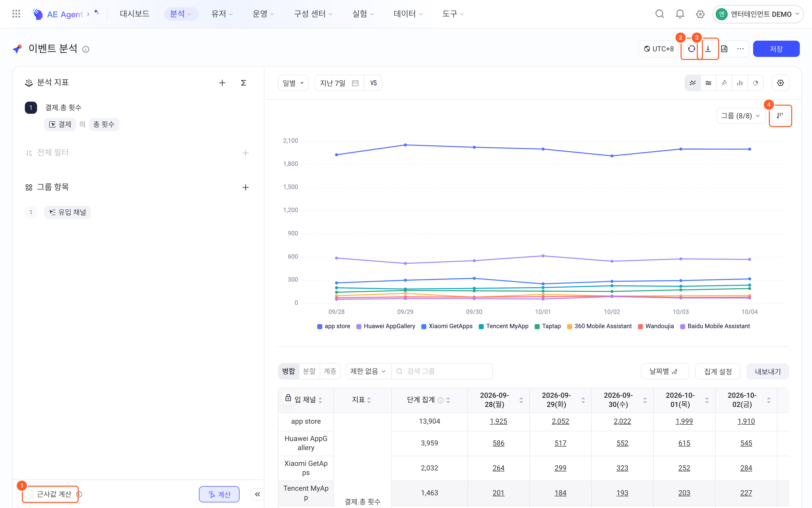Collapse the left configuration panel
Image resolution: width=812 pixels, height=508 pixels.
click(257, 494)
